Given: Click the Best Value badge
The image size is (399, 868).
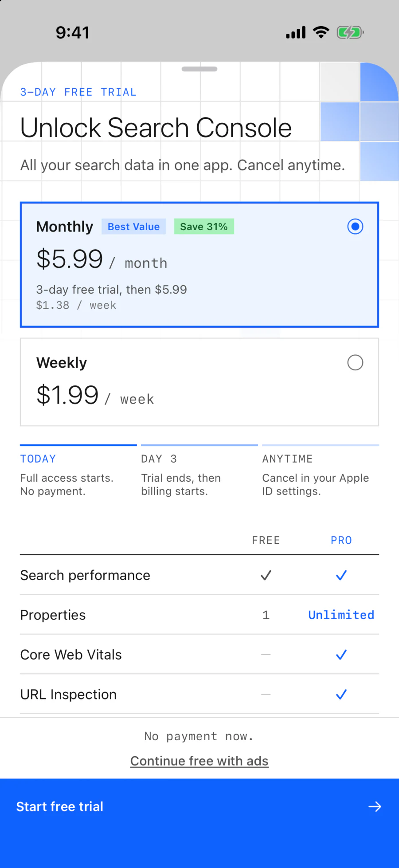Looking at the screenshot, I should pos(133,227).
